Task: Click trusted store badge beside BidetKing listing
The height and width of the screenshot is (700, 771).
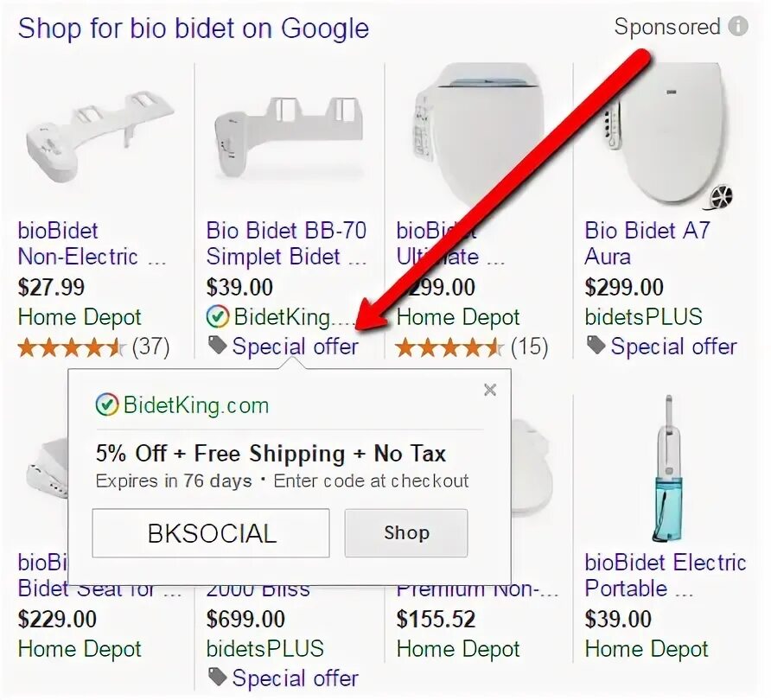Action: (x=218, y=316)
